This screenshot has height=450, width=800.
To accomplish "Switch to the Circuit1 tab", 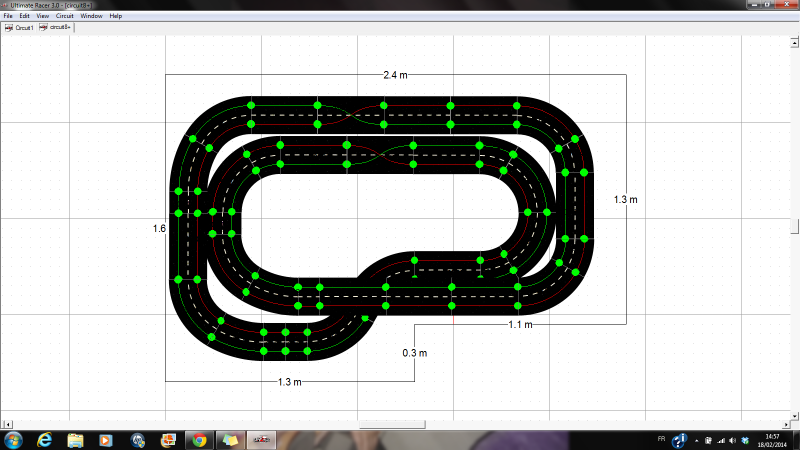I will 21,28.
